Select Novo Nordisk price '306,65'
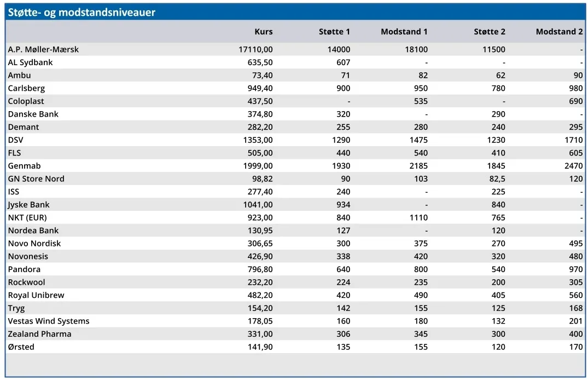The width and height of the screenshot is (588, 380). (x=260, y=243)
